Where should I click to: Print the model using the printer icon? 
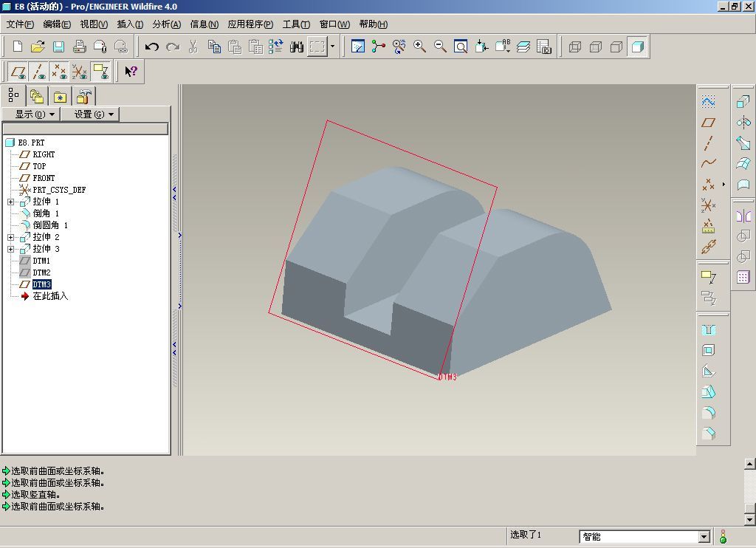click(80, 47)
